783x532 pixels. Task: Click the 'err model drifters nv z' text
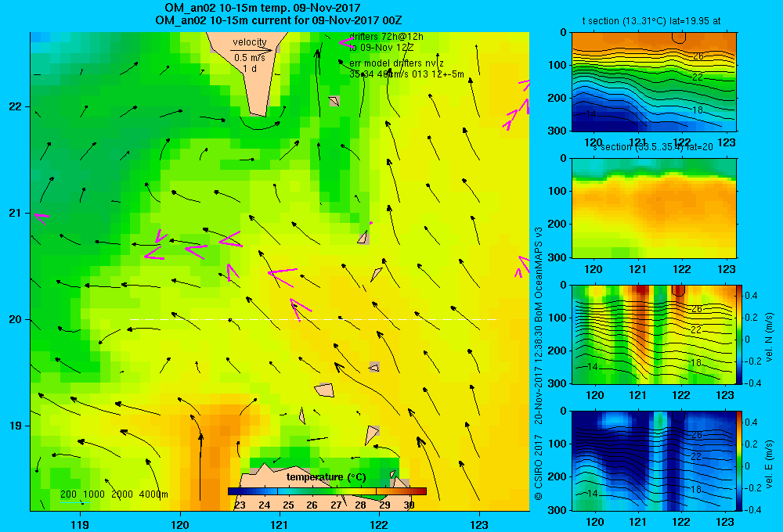tap(396, 63)
